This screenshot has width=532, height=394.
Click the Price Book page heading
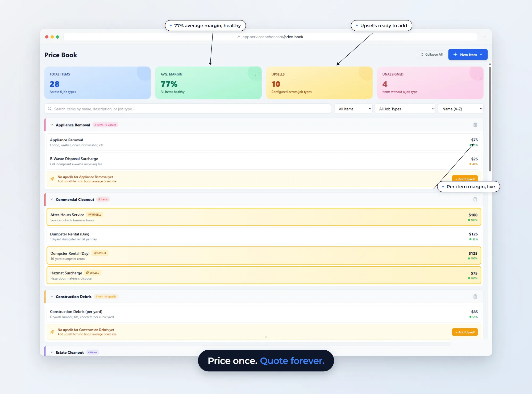coord(61,55)
